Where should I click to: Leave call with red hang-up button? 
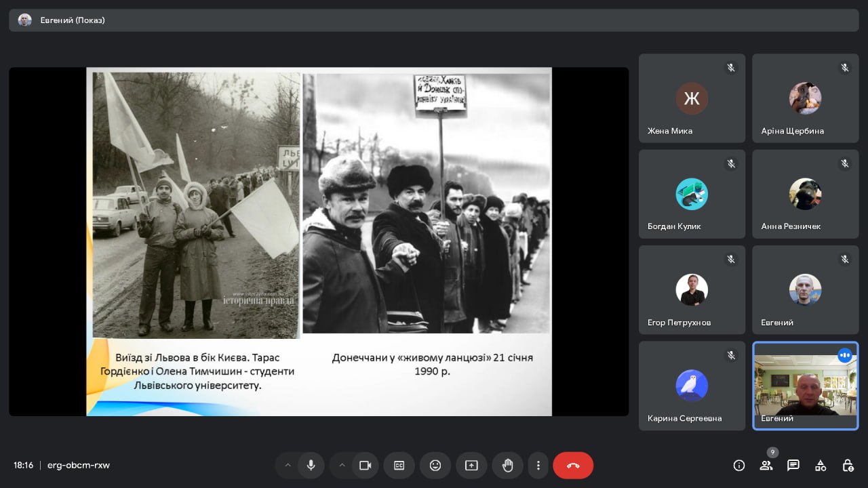tap(573, 465)
